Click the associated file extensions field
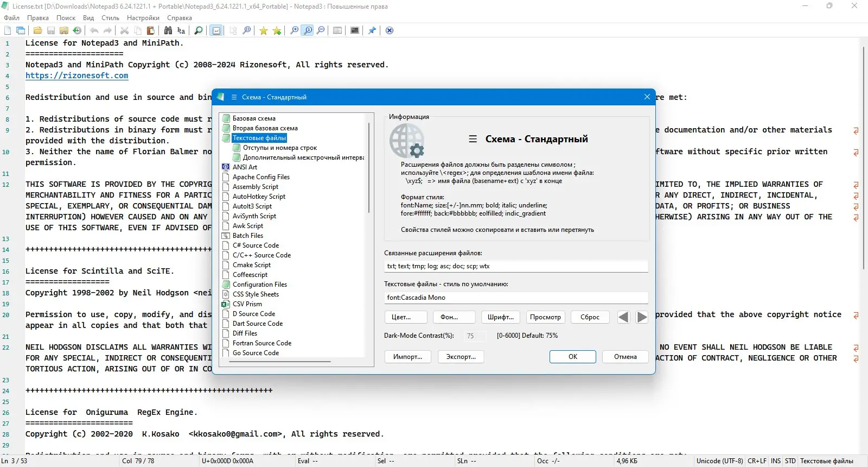The width and height of the screenshot is (868, 467). point(516,266)
